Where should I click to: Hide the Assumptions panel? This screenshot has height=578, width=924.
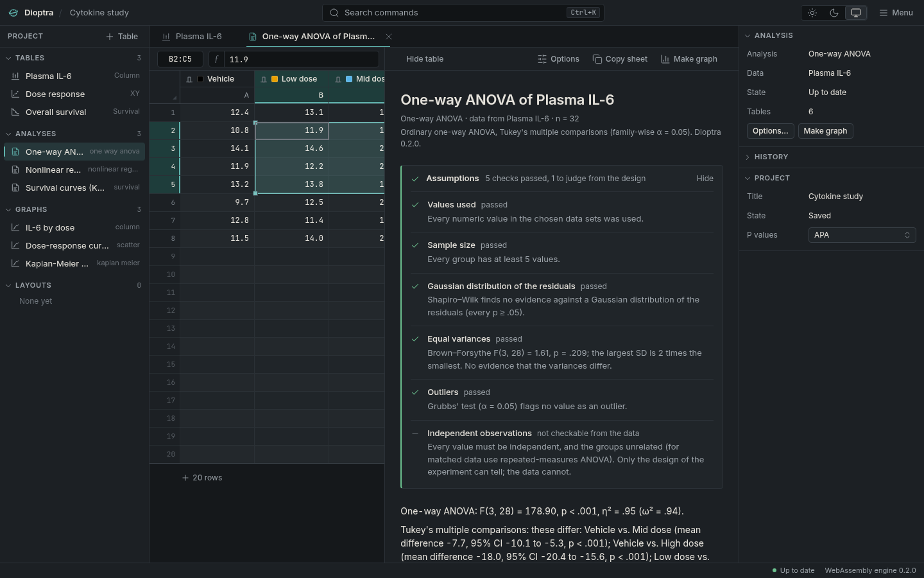[705, 179]
